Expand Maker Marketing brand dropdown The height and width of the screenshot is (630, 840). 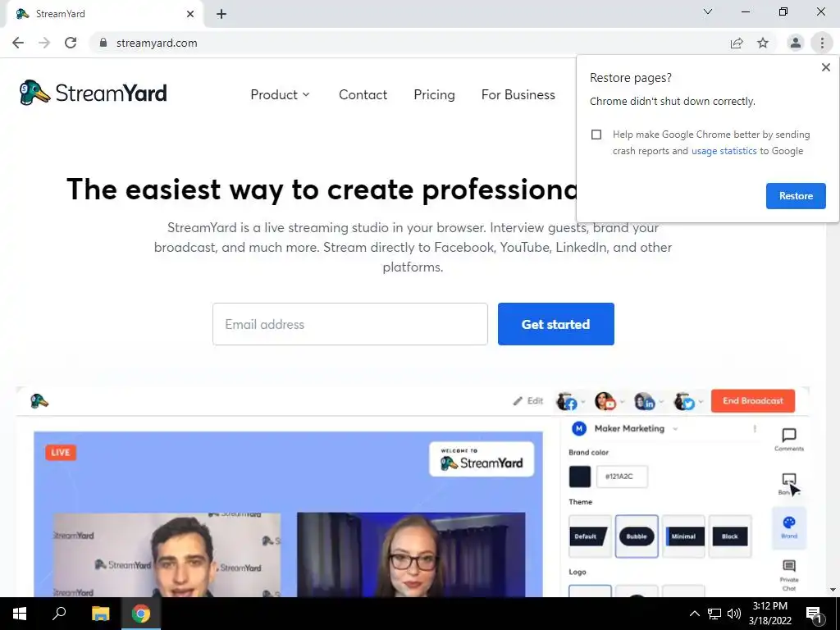click(675, 428)
